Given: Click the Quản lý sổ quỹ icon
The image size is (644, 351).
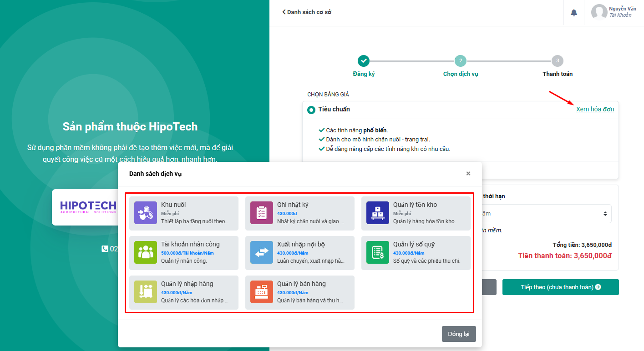Looking at the screenshot, I should (x=378, y=252).
